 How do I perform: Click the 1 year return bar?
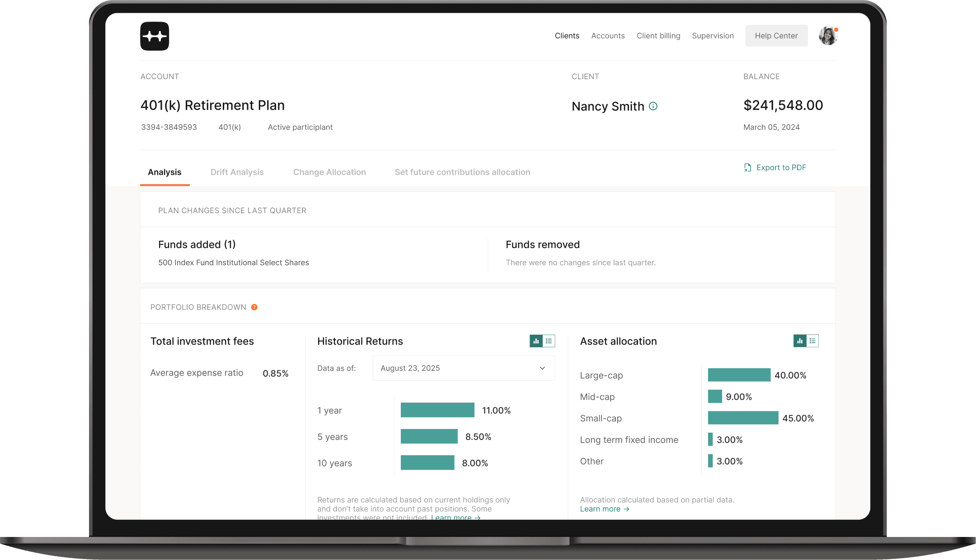[x=437, y=410]
